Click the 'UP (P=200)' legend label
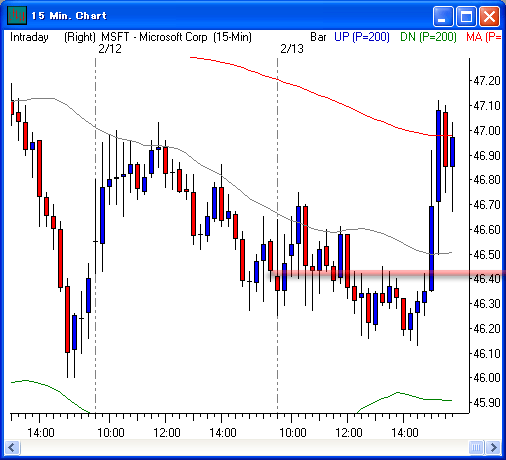Image resolution: width=506 pixels, height=460 pixels. pos(362,37)
